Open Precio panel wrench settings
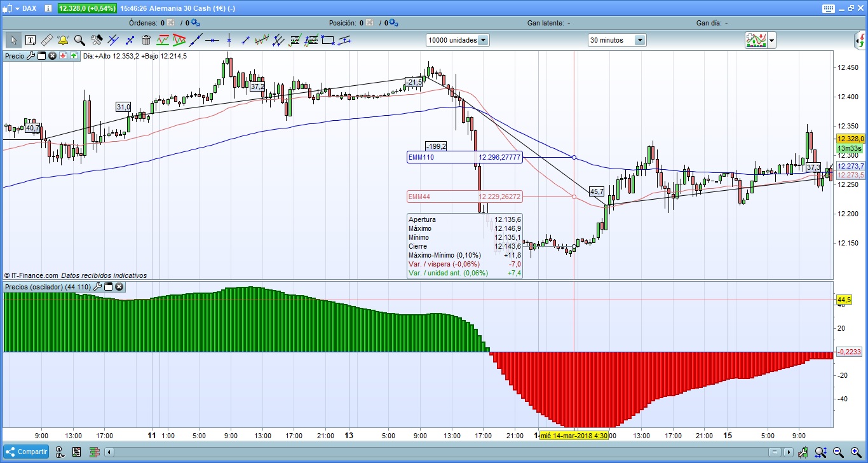Image resolution: width=868 pixels, height=463 pixels. (x=31, y=56)
